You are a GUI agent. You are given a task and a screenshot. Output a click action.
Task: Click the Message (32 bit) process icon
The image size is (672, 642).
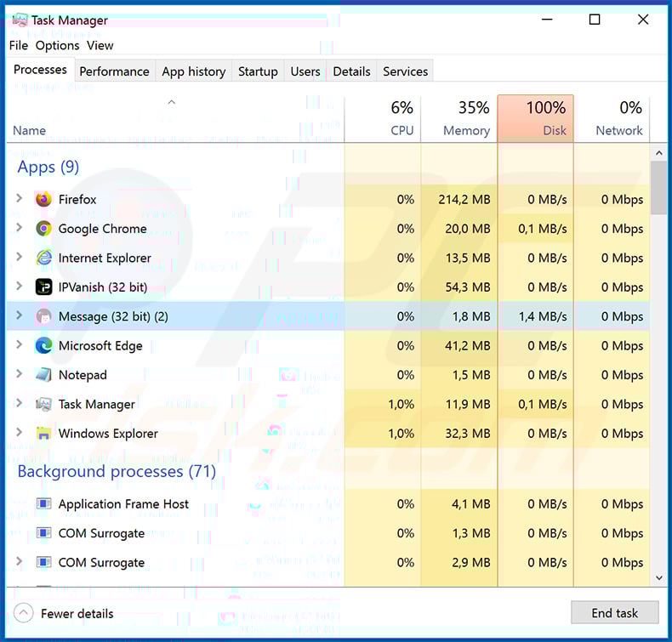[43, 316]
